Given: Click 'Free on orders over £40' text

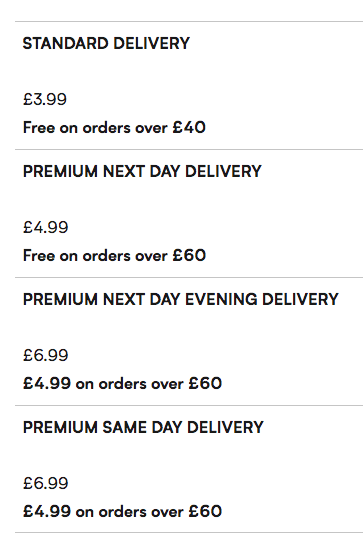Looking at the screenshot, I should [x=114, y=128].
